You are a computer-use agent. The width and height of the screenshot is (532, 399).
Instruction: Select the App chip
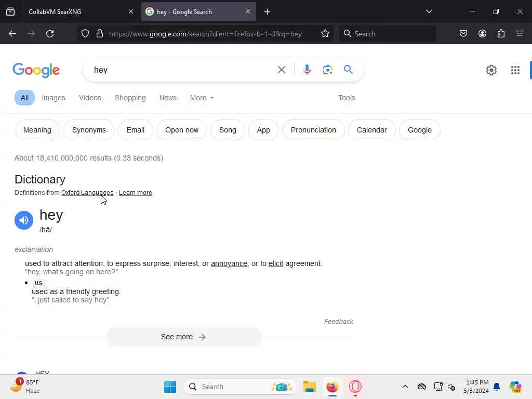click(x=263, y=130)
